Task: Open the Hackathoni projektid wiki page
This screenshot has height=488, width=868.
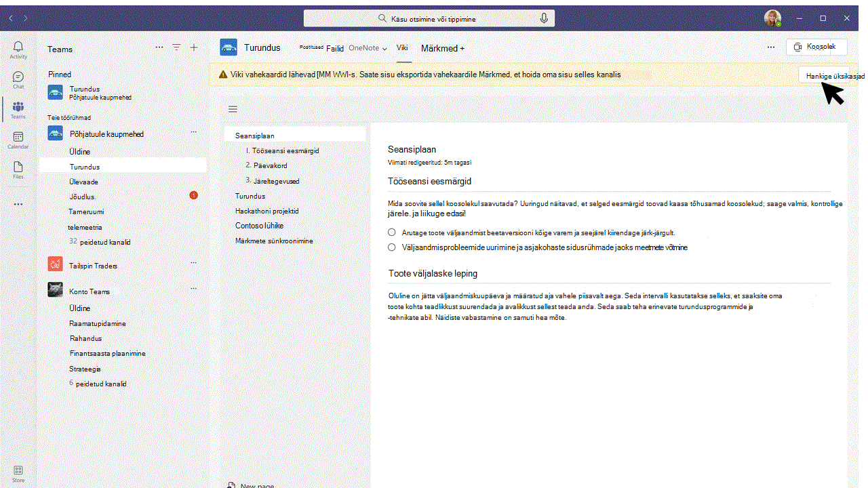Action: 267,211
